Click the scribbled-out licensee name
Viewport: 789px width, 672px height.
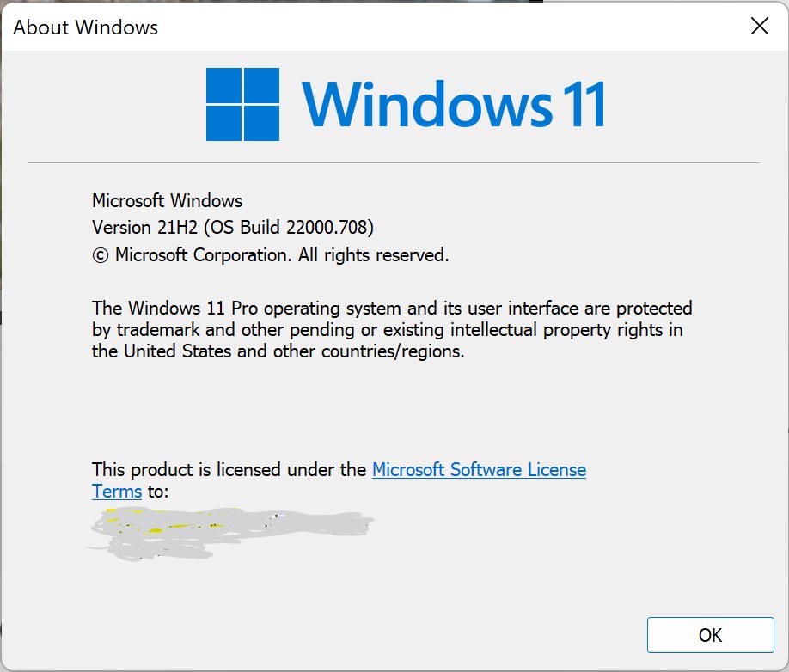pyautogui.click(x=231, y=533)
